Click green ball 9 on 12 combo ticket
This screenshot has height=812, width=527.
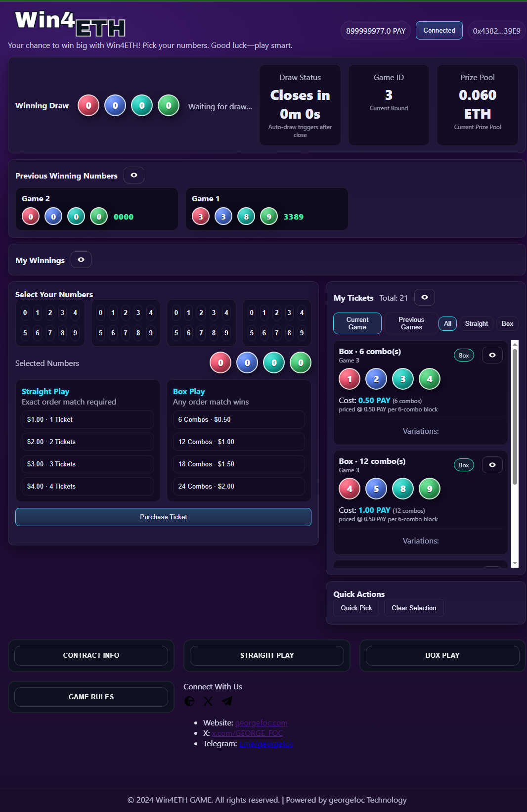click(430, 489)
